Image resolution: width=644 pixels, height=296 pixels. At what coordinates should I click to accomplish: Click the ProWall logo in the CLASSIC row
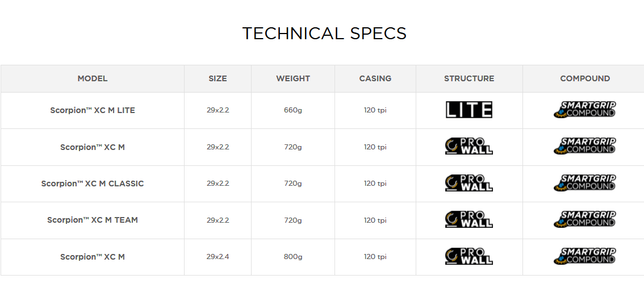point(469,183)
